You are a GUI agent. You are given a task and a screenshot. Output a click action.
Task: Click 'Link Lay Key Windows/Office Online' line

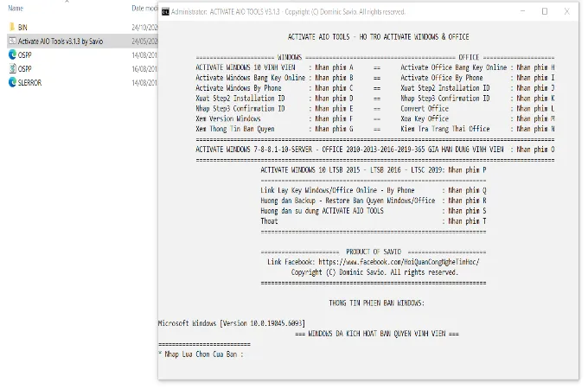tap(374, 190)
